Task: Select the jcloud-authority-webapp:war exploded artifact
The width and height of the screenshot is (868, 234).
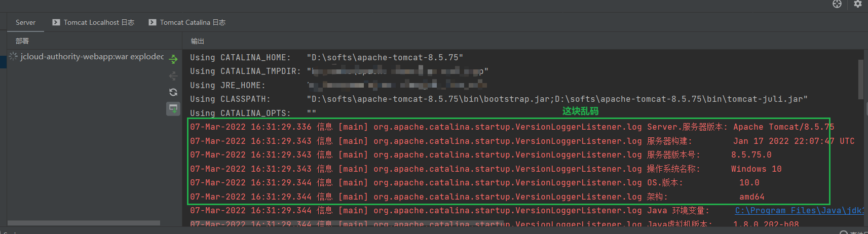Action: coord(92,57)
